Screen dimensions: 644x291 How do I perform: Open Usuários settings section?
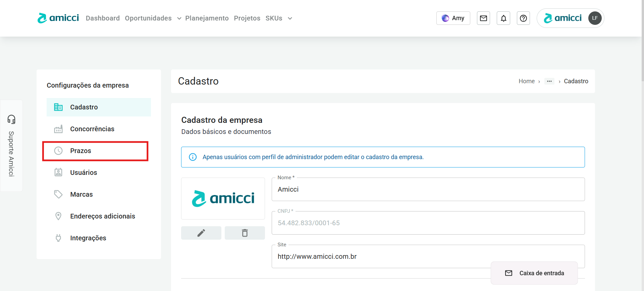pos(84,173)
